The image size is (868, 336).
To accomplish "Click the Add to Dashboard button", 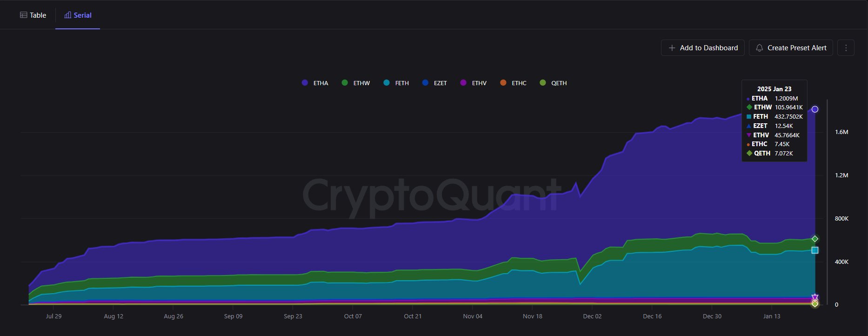I will (x=703, y=48).
